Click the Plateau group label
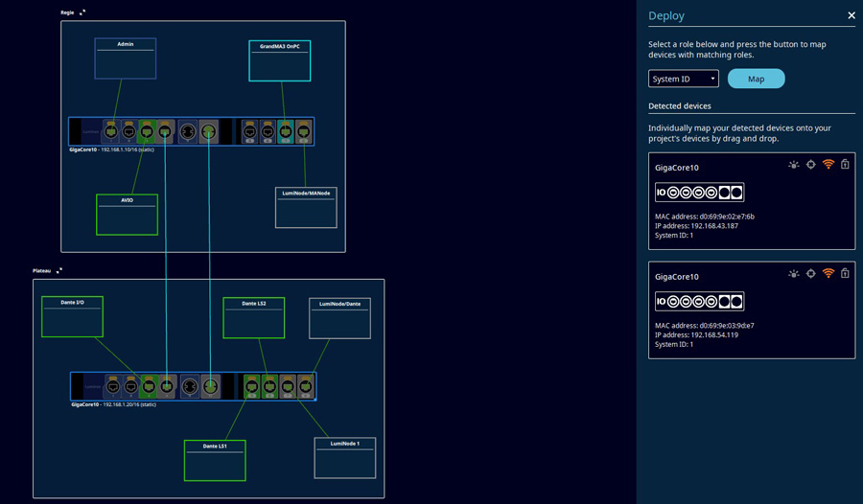863x504 pixels. [x=41, y=270]
